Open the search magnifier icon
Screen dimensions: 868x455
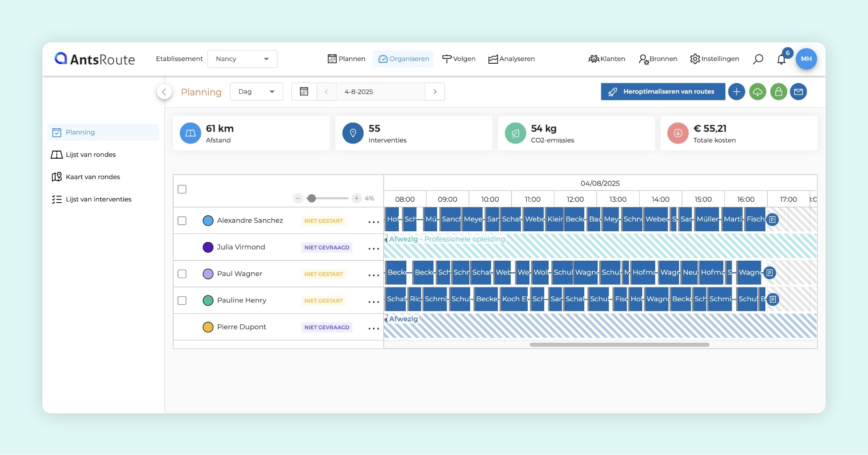[x=758, y=59]
